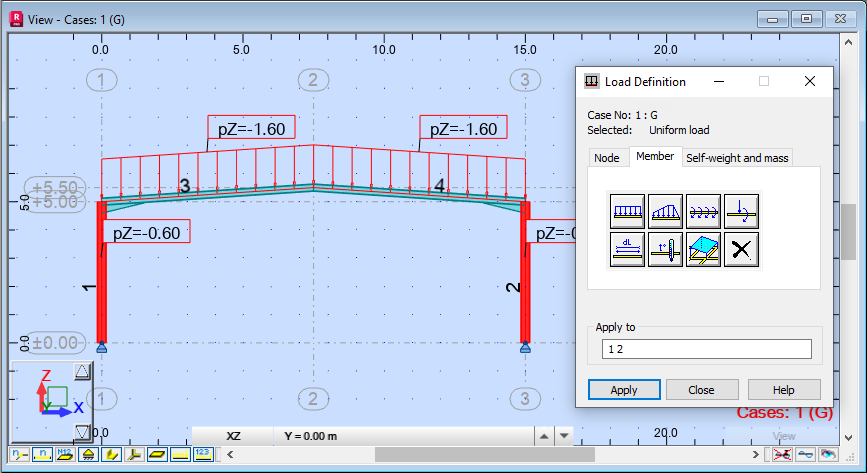Toggle the bar numbers display icon
Viewport: 867px width, 473px height.
(43, 455)
